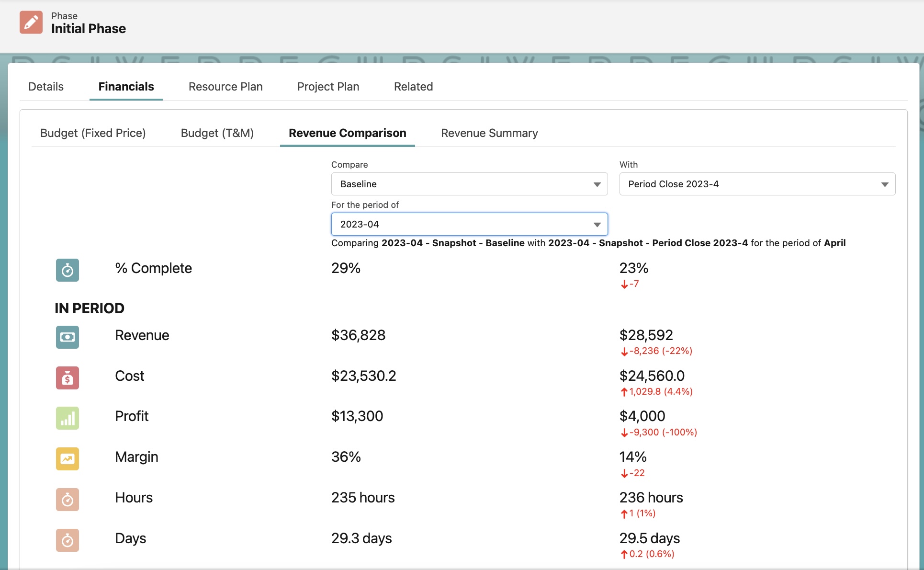
Task: Open the Details tab
Action: point(45,87)
